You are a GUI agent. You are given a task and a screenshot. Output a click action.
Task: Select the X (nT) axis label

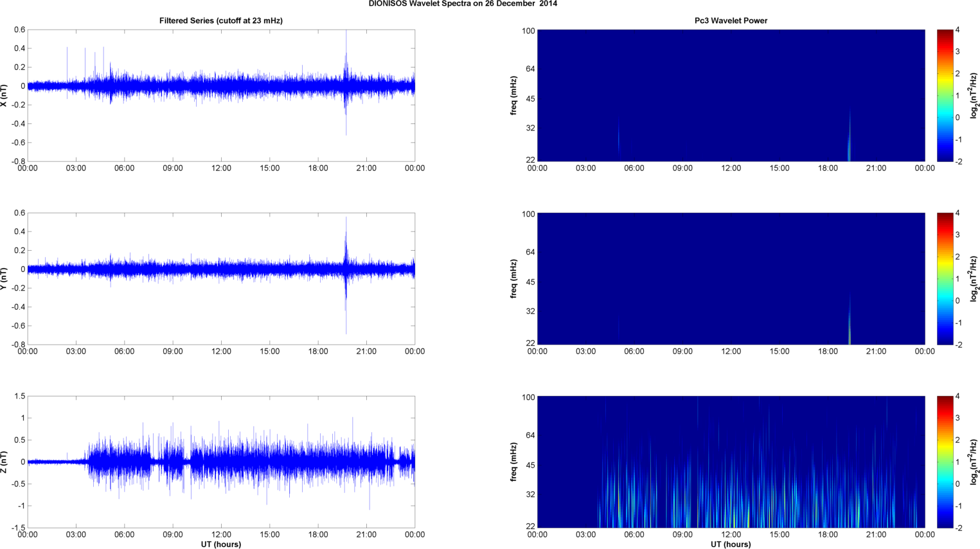(x=5, y=95)
